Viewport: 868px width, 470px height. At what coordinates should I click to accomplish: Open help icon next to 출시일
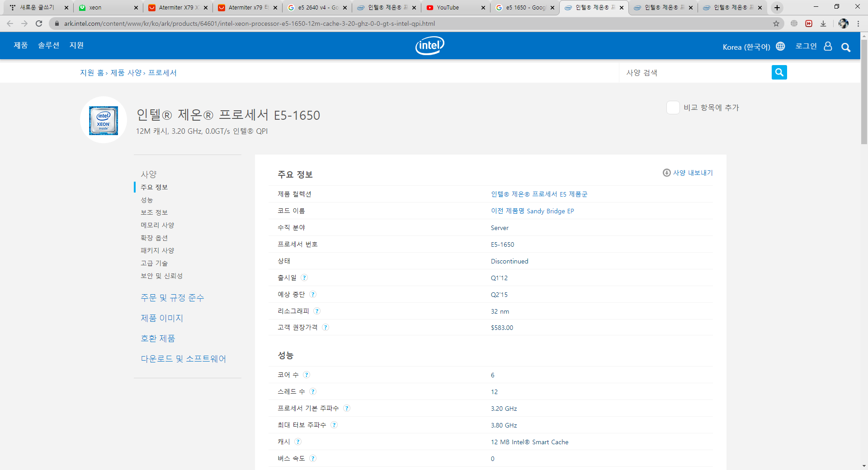point(304,277)
